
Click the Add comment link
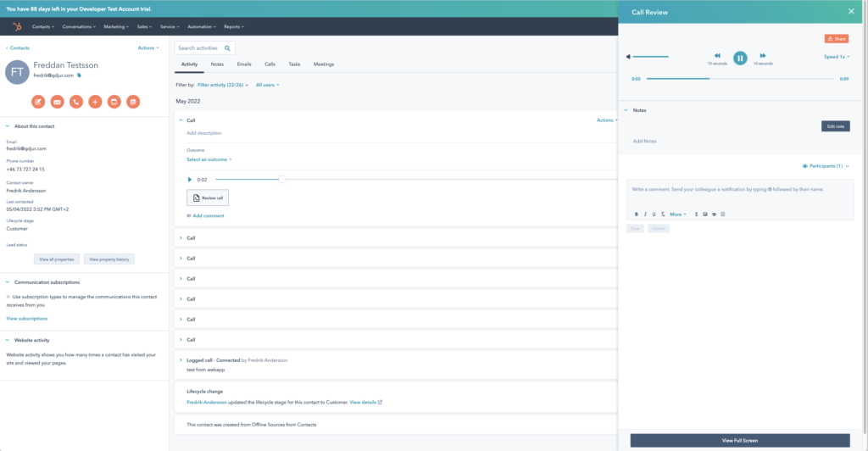click(x=205, y=216)
